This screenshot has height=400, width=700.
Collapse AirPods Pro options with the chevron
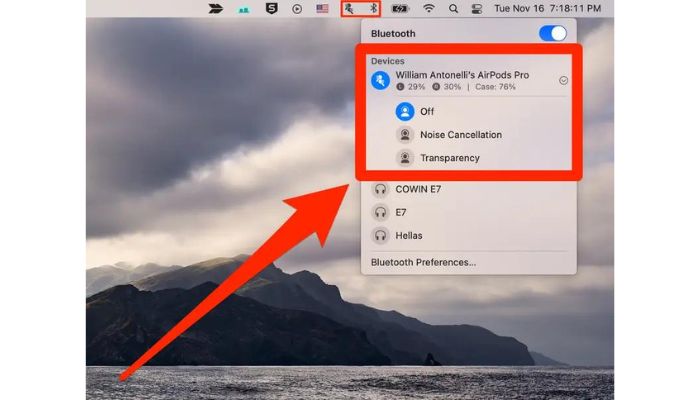click(x=563, y=80)
